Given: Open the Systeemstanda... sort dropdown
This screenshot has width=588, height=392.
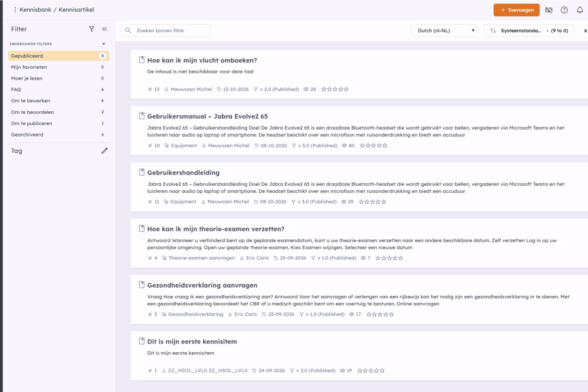Looking at the screenshot, I should coord(529,30).
